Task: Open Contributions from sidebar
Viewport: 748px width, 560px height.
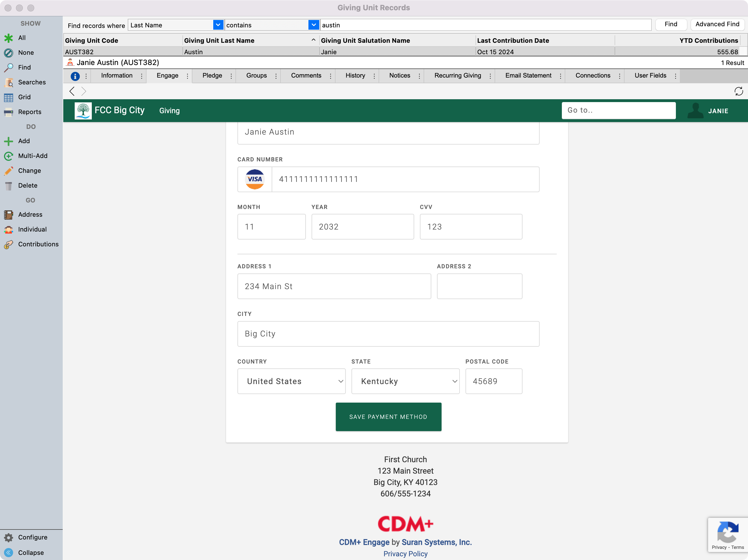Action: [x=38, y=244]
